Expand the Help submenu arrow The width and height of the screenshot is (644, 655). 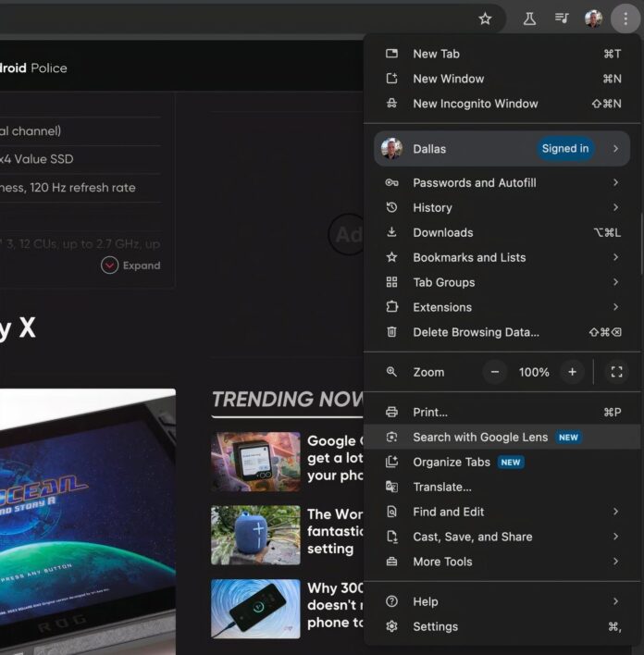[x=615, y=601]
